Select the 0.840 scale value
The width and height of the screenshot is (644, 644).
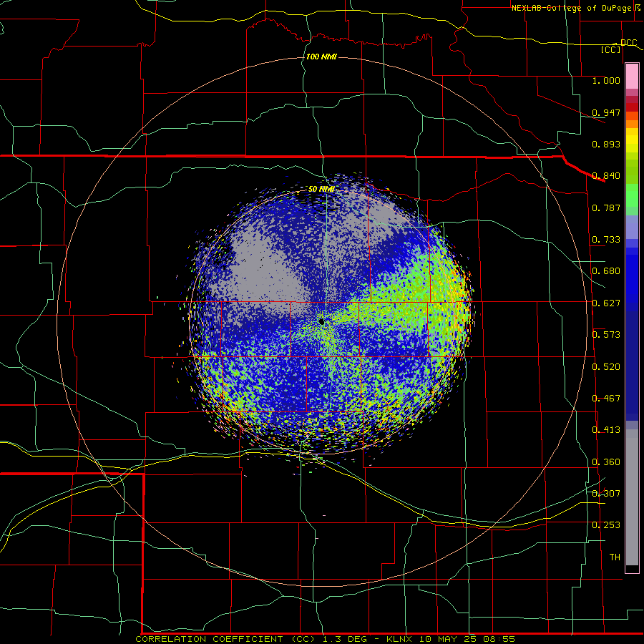coord(606,176)
